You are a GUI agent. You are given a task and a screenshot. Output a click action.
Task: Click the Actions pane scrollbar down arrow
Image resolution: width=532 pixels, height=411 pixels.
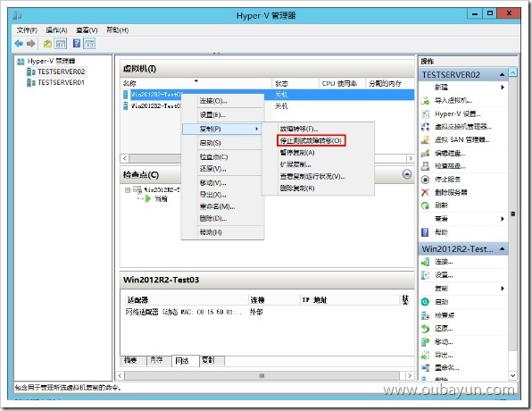512,375
